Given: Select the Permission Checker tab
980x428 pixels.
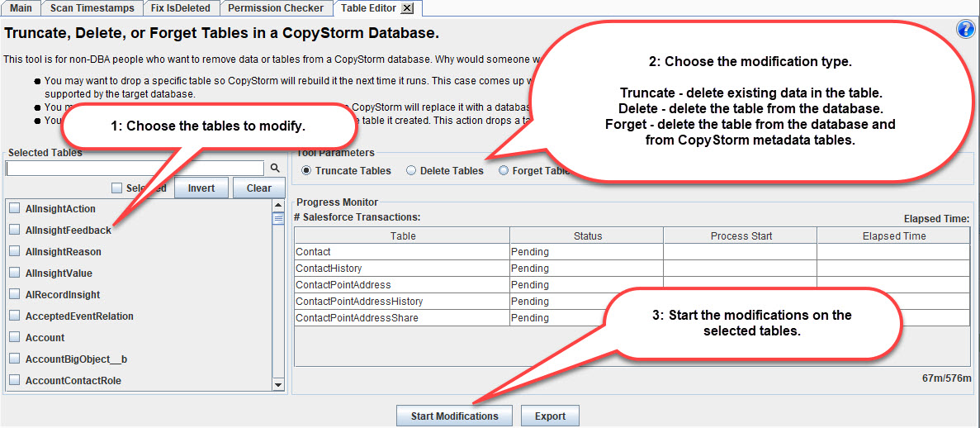Looking at the screenshot, I should click(276, 8).
